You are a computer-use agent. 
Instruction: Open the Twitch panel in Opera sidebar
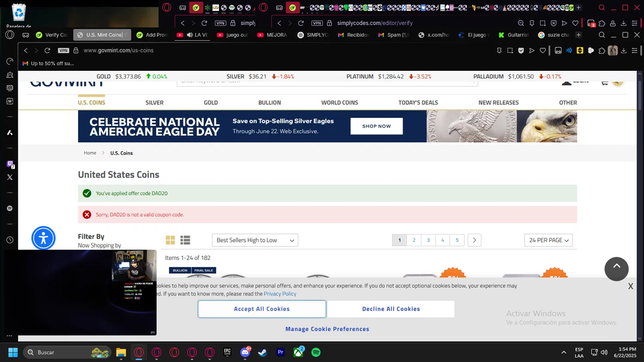[x=9, y=164]
